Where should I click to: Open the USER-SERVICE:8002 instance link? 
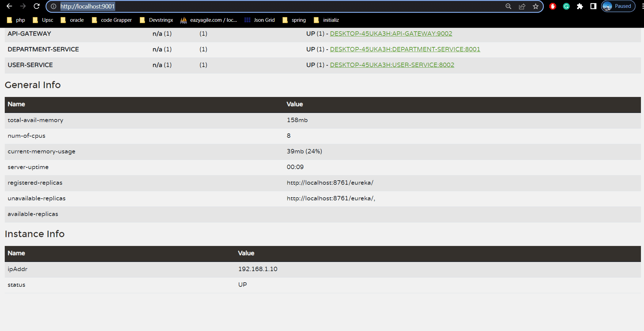tap(392, 65)
